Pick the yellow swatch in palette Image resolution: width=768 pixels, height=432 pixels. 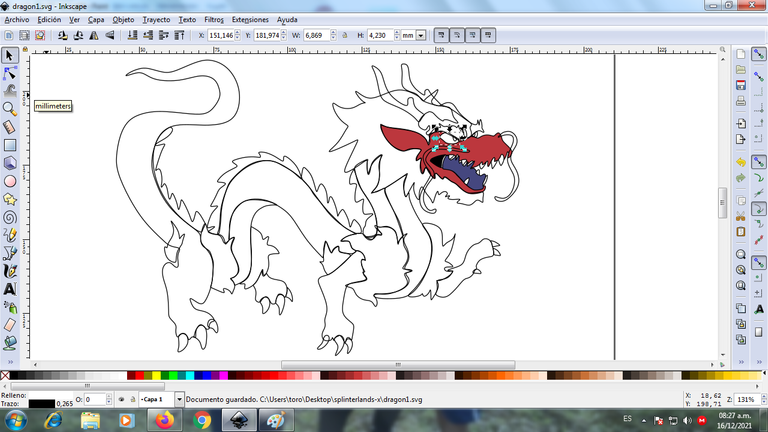[x=156, y=376]
